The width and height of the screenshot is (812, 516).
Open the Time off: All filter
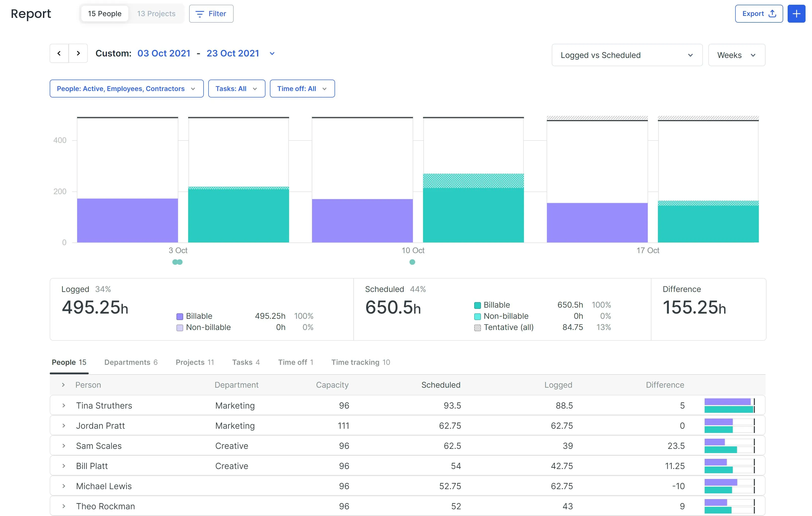(302, 89)
